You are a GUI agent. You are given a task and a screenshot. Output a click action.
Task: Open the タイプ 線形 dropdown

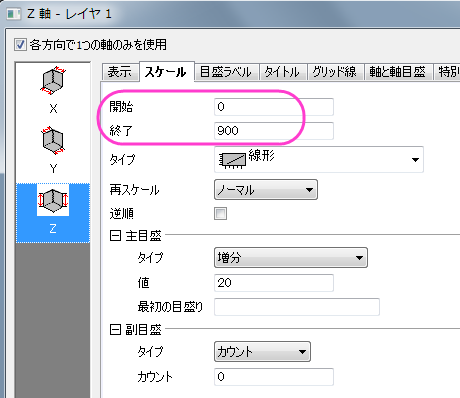pos(319,159)
